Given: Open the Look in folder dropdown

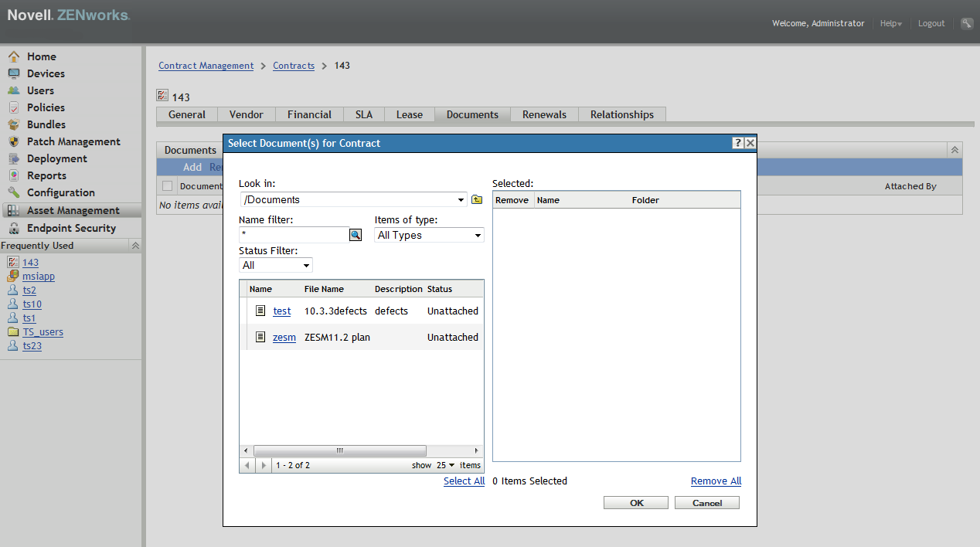Looking at the screenshot, I should [461, 199].
